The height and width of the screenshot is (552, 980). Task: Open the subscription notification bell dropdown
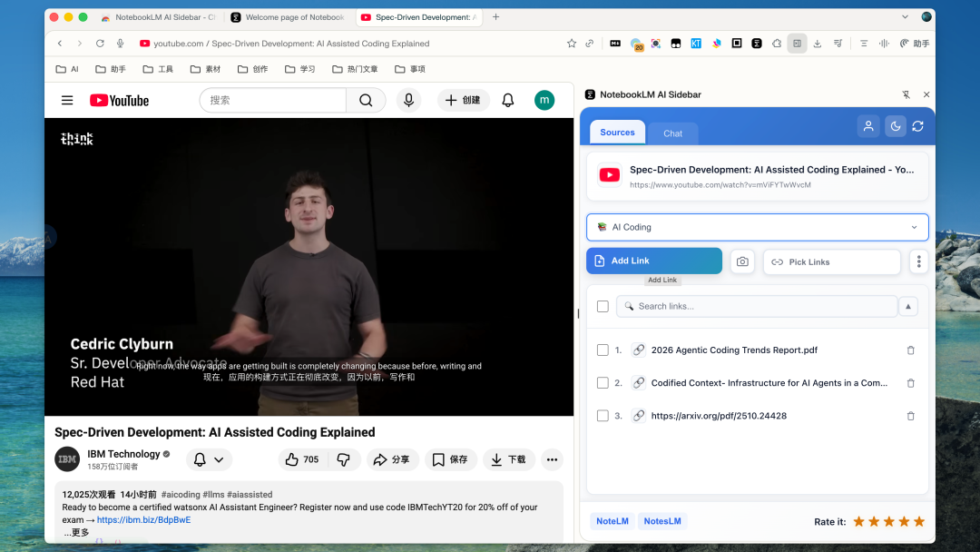point(209,459)
